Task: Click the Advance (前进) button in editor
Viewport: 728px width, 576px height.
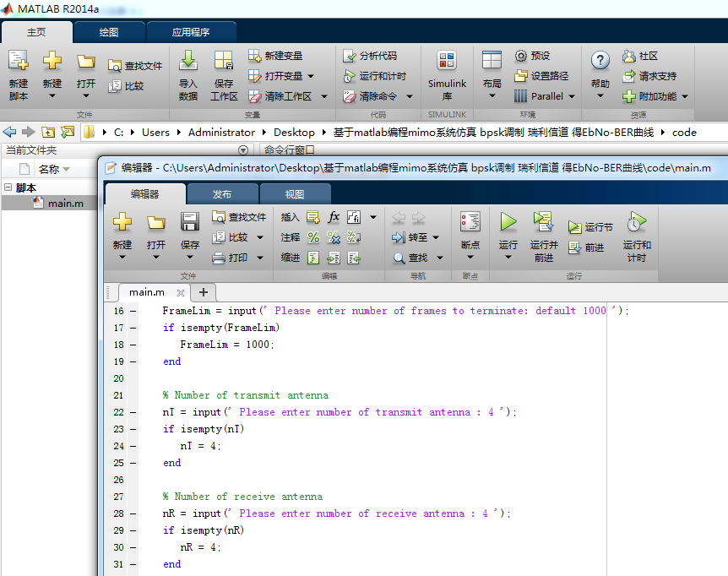Action: (x=586, y=247)
